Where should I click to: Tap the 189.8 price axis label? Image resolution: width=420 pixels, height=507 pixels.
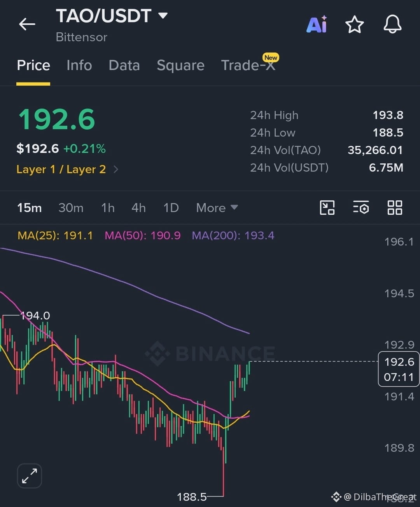click(x=399, y=448)
